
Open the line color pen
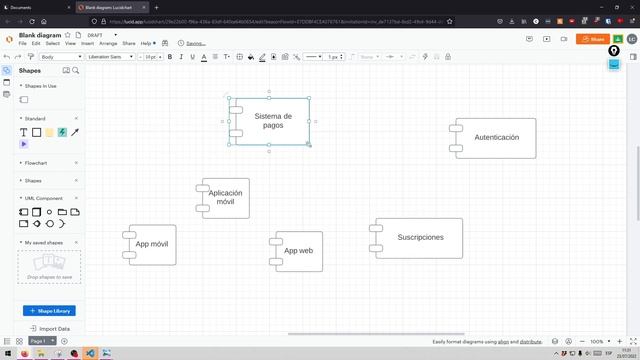click(x=262, y=57)
